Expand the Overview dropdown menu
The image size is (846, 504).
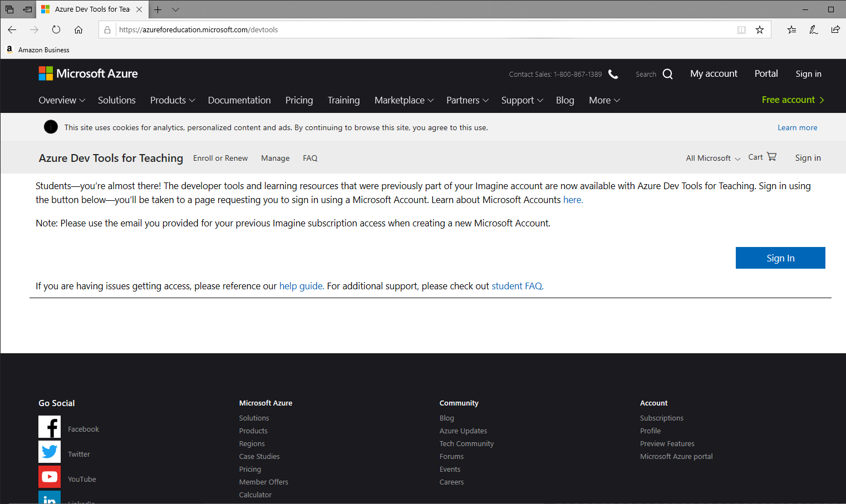[x=62, y=100]
